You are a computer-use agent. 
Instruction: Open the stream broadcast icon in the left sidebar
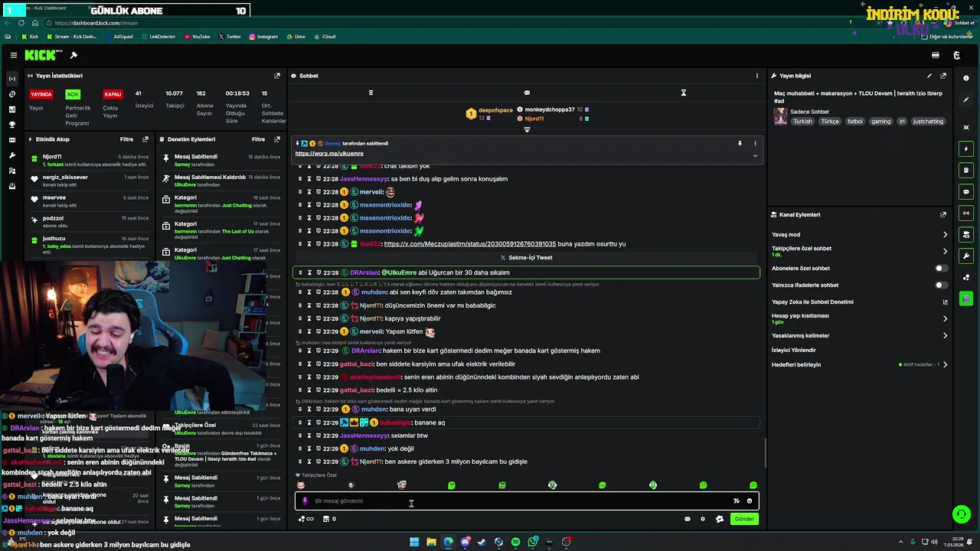[11, 79]
